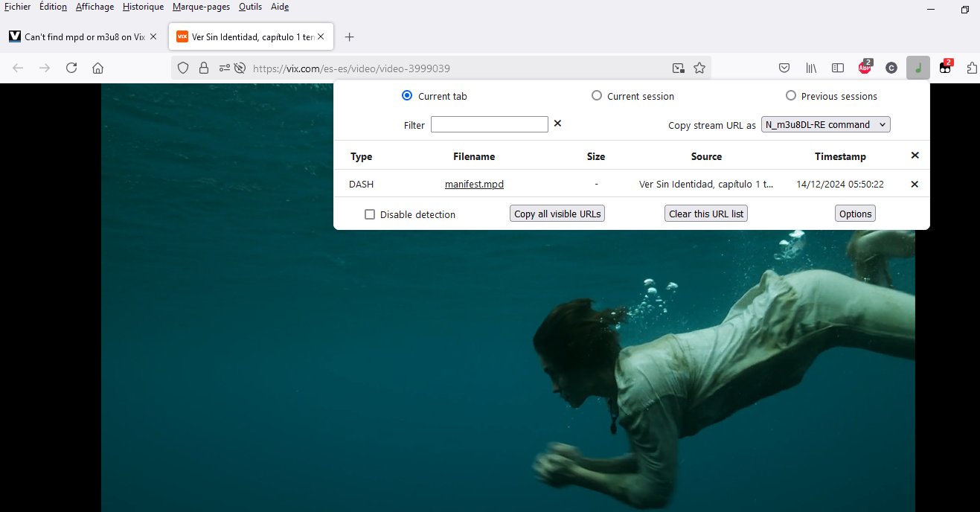This screenshot has width=980, height=512.
Task: Switch to Can't find mpd or m3u8 tab
Action: click(x=84, y=36)
